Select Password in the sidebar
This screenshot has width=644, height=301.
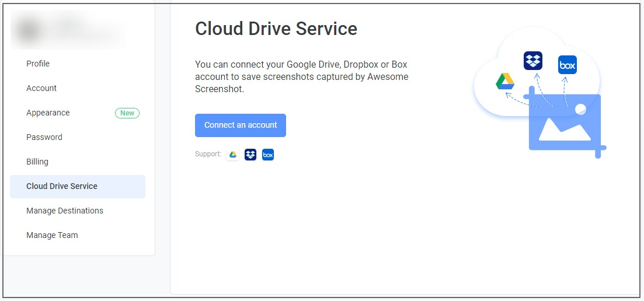click(44, 138)
